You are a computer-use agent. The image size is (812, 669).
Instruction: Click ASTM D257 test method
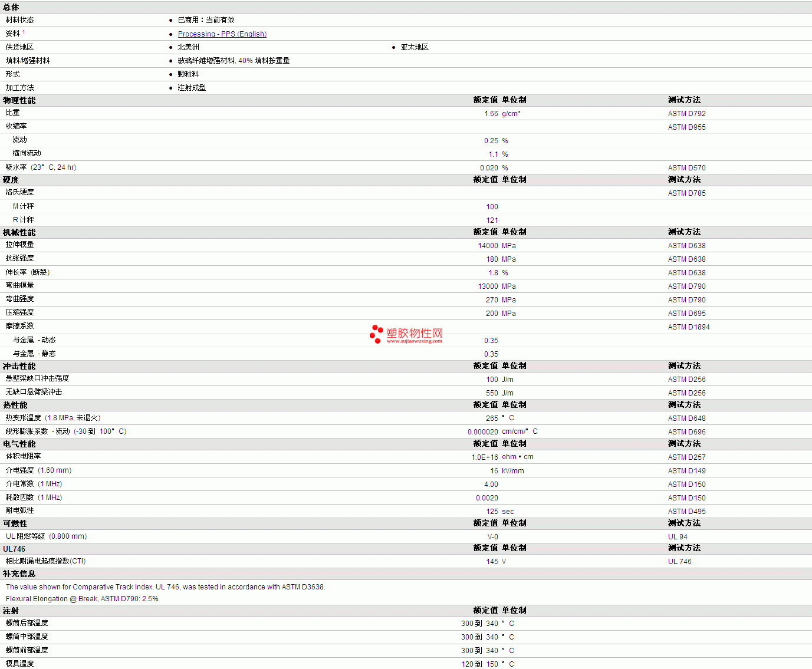(686, 457)
